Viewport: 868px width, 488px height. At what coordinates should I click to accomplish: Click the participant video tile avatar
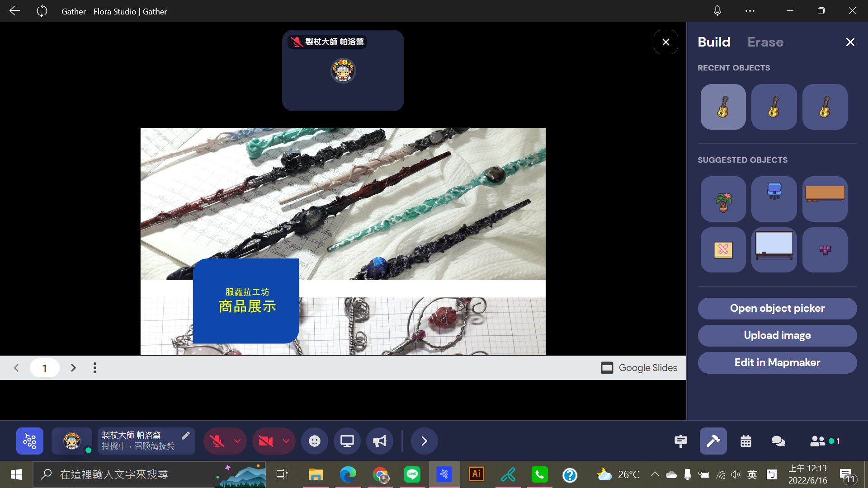343,70
